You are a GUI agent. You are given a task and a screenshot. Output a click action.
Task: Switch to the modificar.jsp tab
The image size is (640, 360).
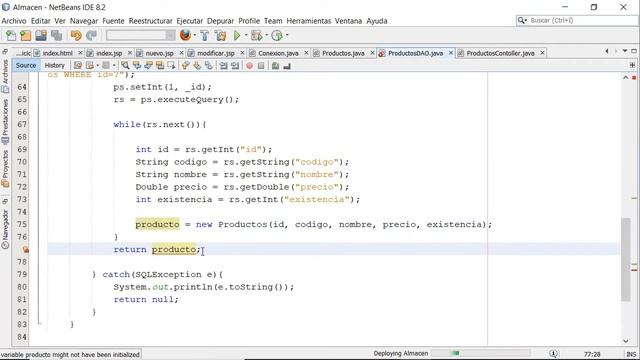[216, 53]
